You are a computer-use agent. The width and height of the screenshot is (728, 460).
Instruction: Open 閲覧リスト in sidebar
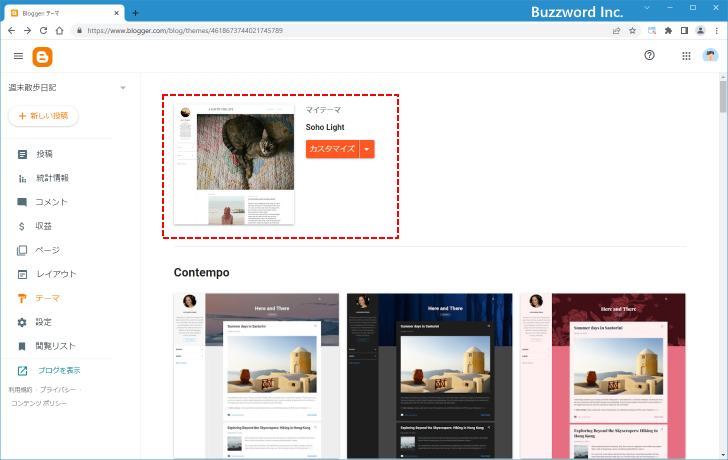pyautogui.click(x=55, y=346)
